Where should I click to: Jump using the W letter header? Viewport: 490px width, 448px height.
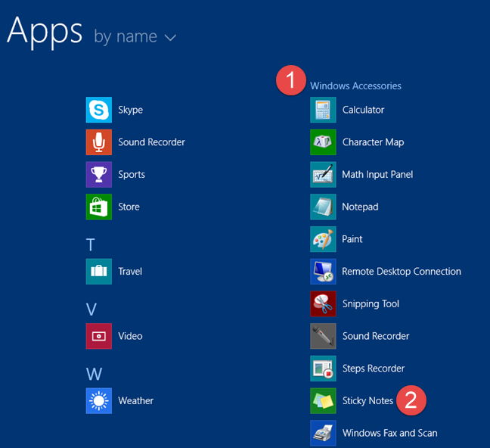tap(94, 374)
